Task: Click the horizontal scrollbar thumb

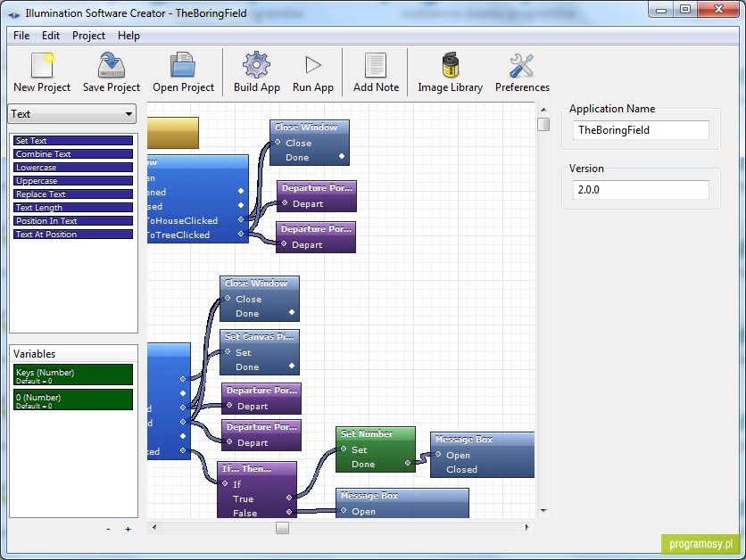Action: (x=282, y=528)
